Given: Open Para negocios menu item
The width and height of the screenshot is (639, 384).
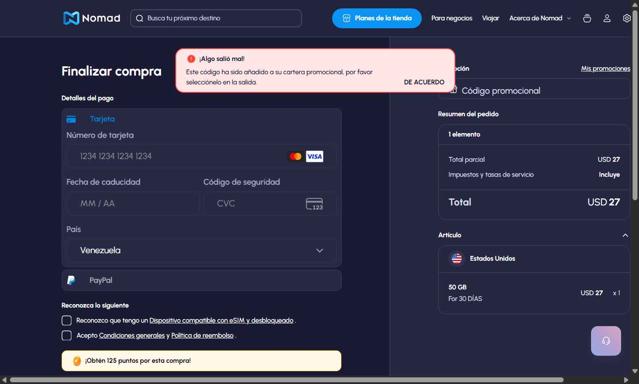Looking at the screenshot, I should pyautogui.click(x=452, y=18).
